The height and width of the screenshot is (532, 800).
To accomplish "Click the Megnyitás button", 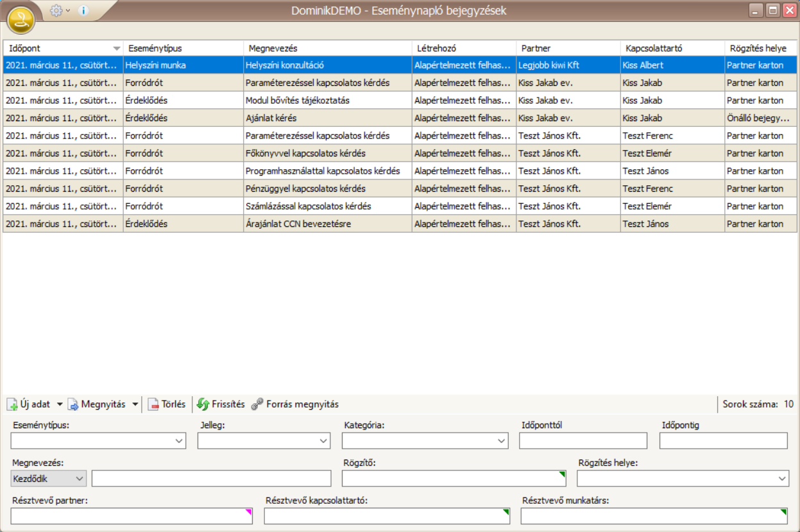I will (x=97, y=404).
